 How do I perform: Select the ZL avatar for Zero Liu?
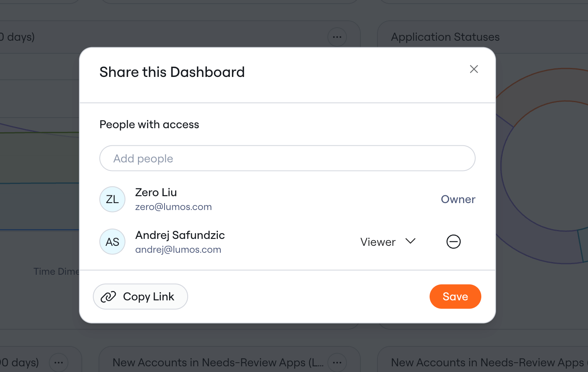tap(112, 199)
